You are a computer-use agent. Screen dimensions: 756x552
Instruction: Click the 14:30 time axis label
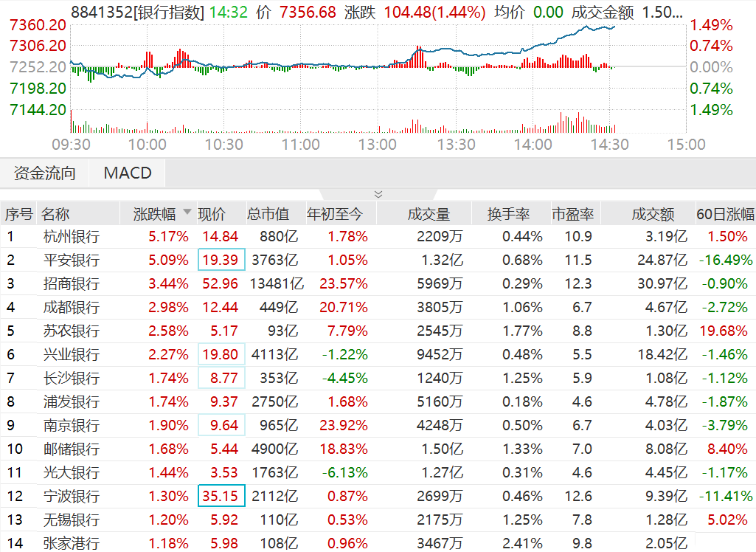point(609,145)
